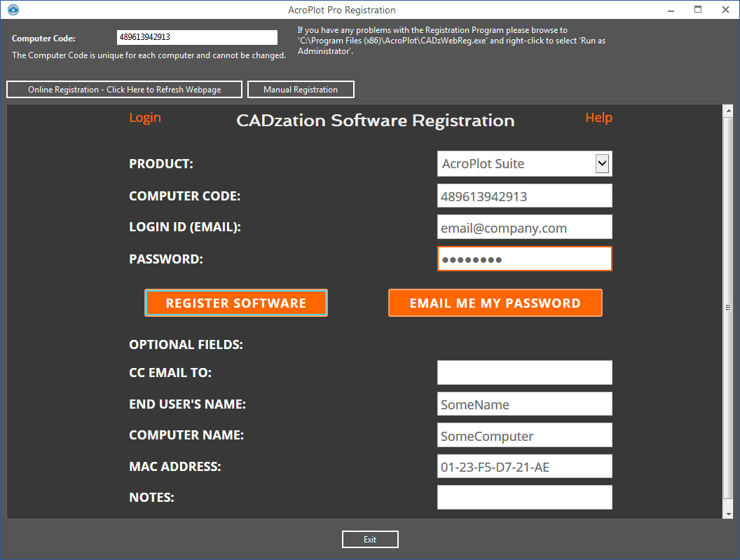The image size is (740, 560).
Task: Switch to Manual Registration
Action: click(301, 90)
